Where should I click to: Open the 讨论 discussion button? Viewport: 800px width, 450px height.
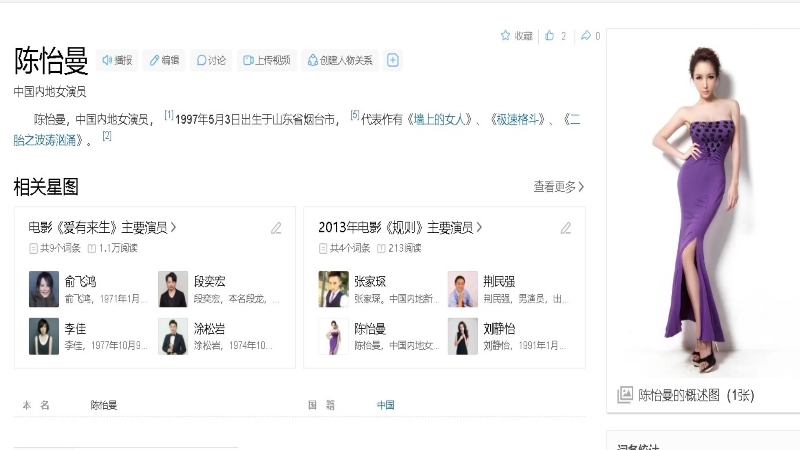tap(211, 60)
